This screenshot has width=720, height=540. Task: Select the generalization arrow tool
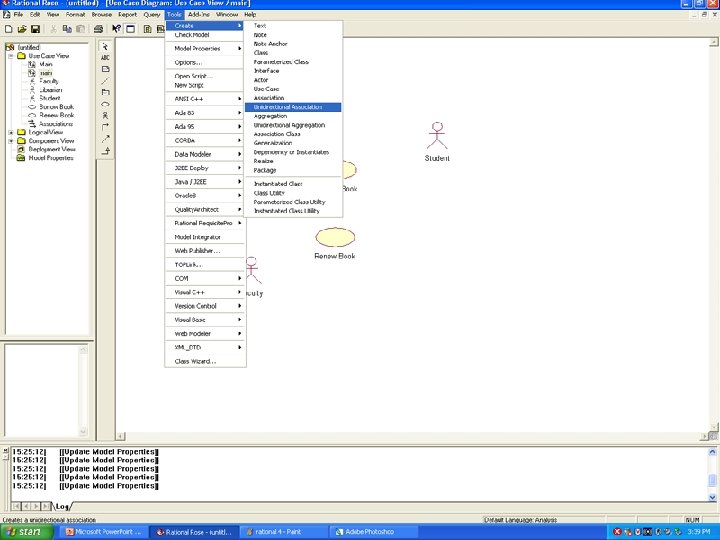tap(105, 151)
